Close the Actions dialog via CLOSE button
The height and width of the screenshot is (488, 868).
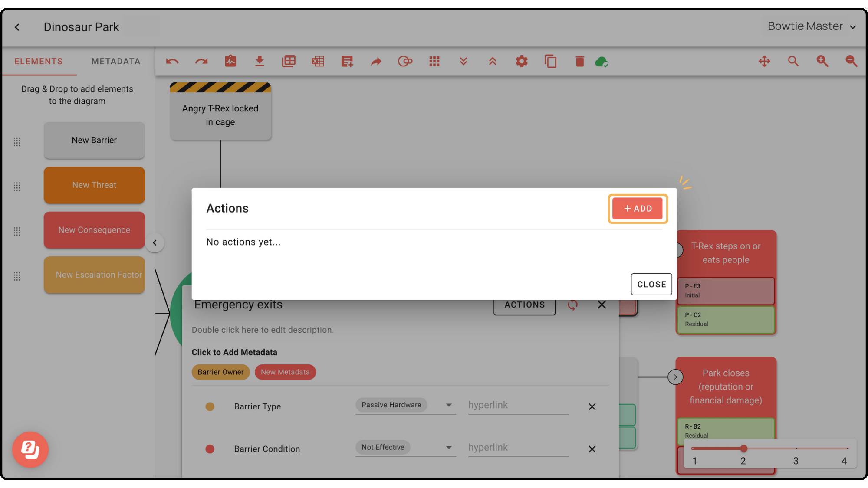click(x=651, y=284)
